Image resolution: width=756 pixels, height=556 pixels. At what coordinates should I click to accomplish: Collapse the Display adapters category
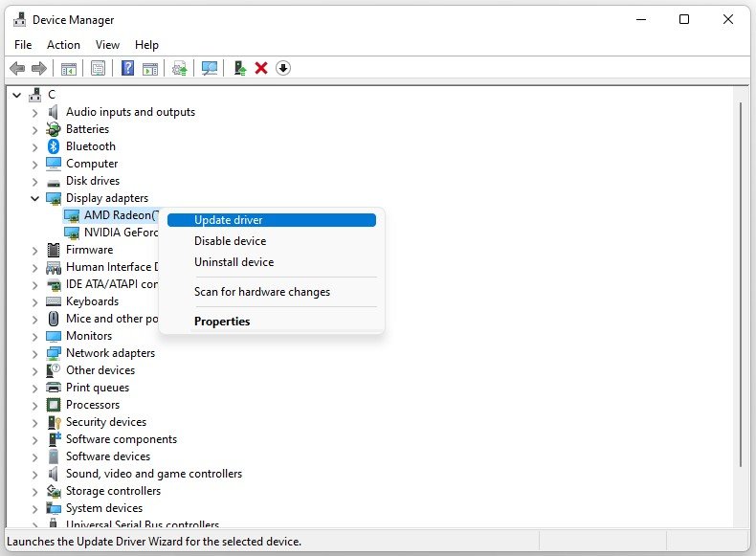(35, 198)
